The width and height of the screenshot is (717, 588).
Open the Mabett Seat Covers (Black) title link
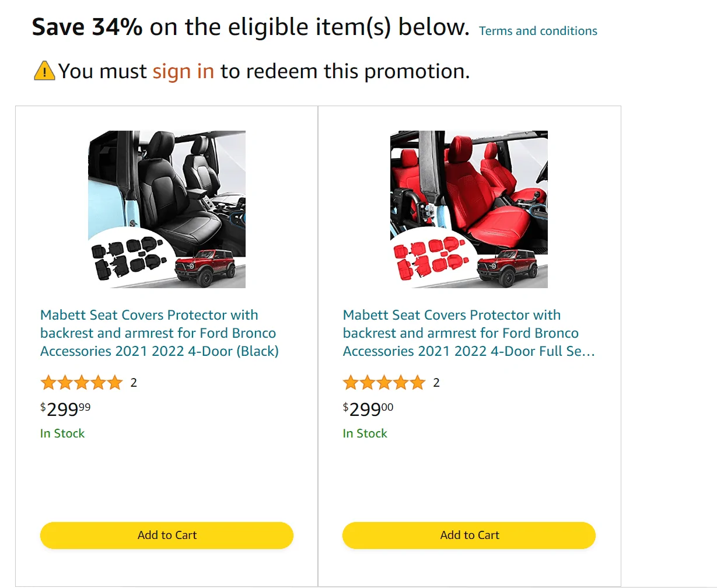point(159,333)
